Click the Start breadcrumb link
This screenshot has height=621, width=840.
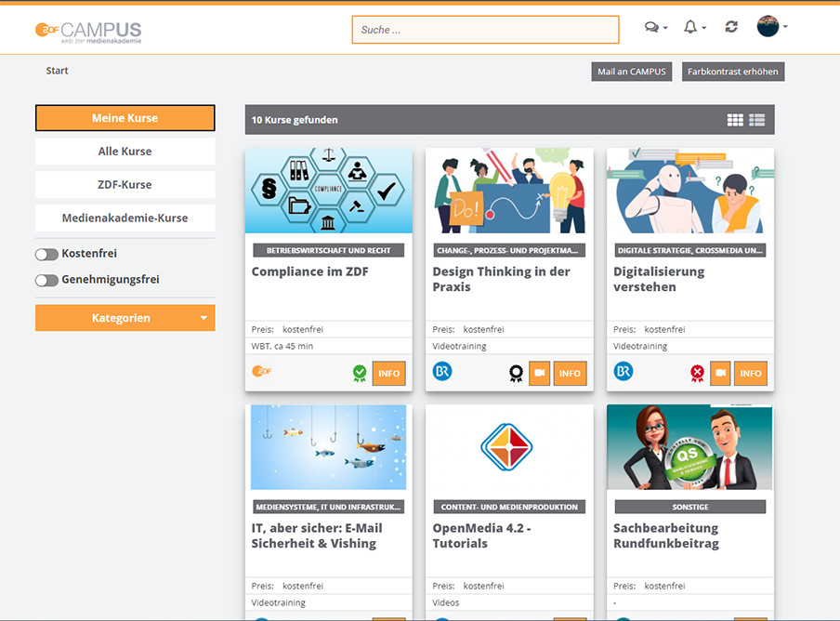click(57, 71)
